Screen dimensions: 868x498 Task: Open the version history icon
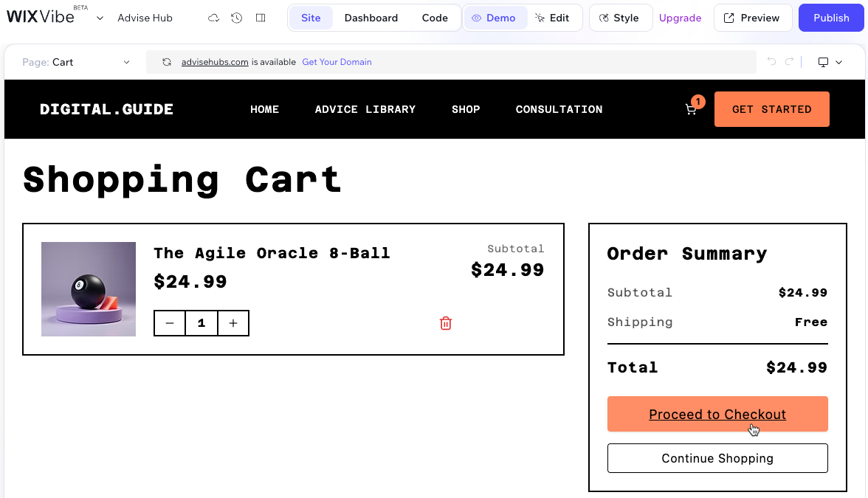(x=236, y=18)
